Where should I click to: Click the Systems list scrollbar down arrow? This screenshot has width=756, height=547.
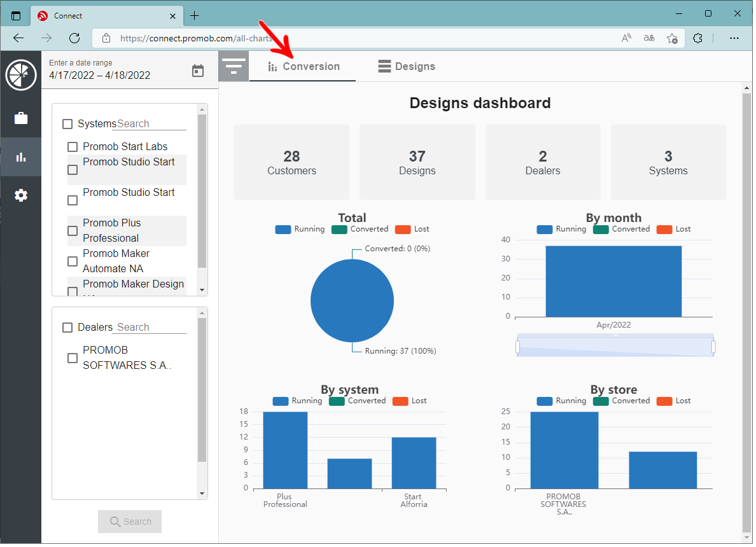203,291
